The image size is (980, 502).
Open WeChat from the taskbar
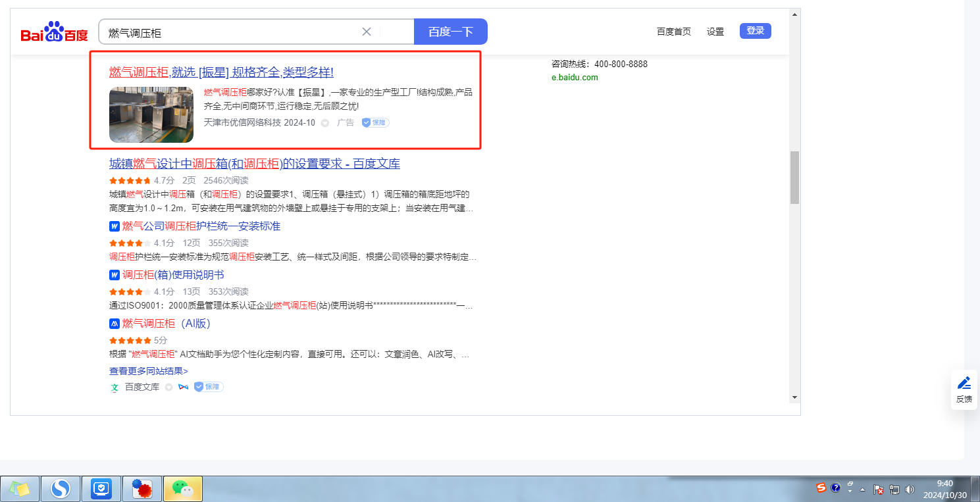pyautogui.click(x=182, y=489)
